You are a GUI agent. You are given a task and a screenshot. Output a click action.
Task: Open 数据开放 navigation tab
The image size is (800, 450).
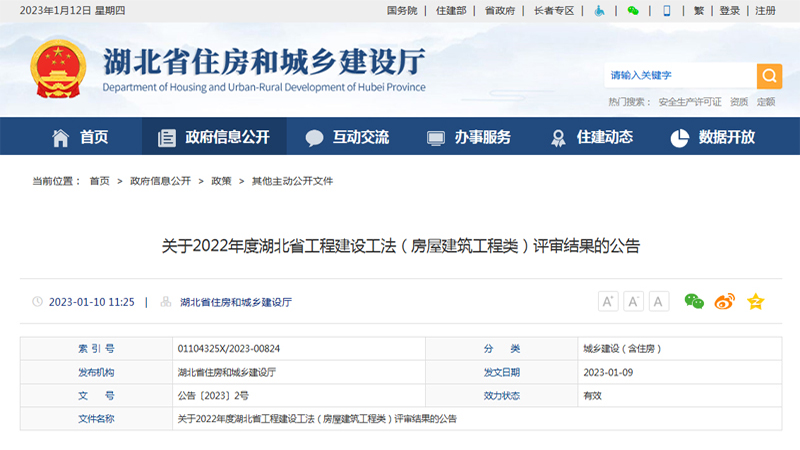727,137
